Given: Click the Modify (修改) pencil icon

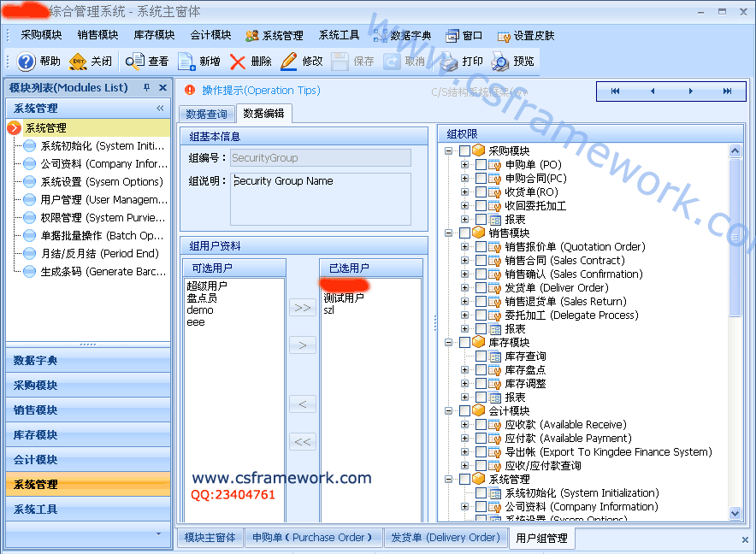Looking at the screenshot, I should (289, 62).
